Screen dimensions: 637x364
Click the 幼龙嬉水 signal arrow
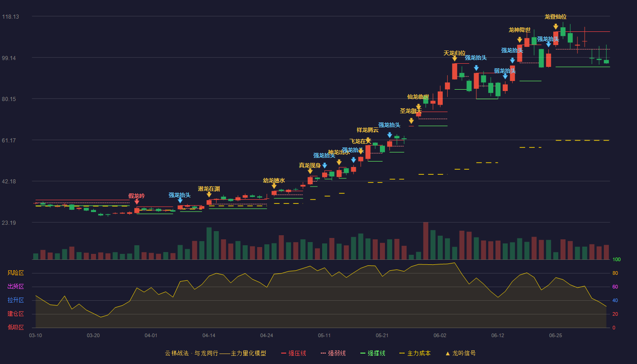(274, 186)
